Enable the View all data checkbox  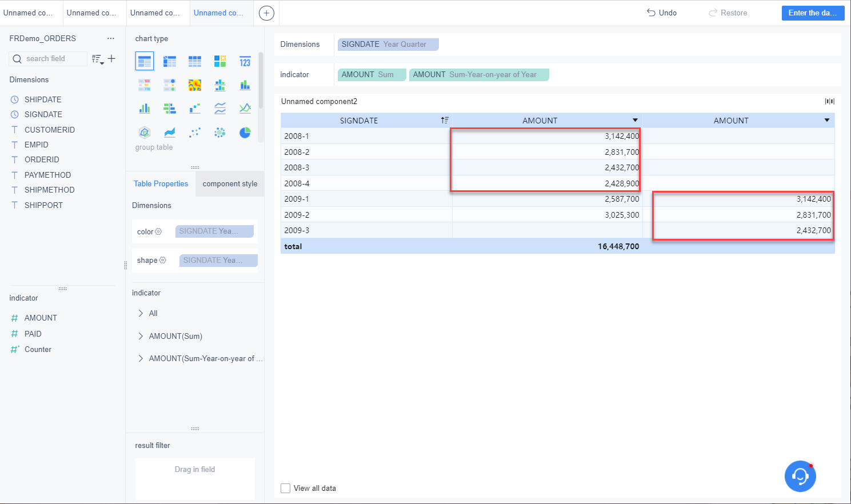click(x=286, y=489)
